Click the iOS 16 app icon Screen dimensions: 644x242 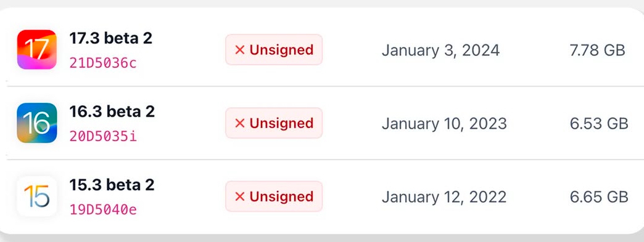point(36,123)
